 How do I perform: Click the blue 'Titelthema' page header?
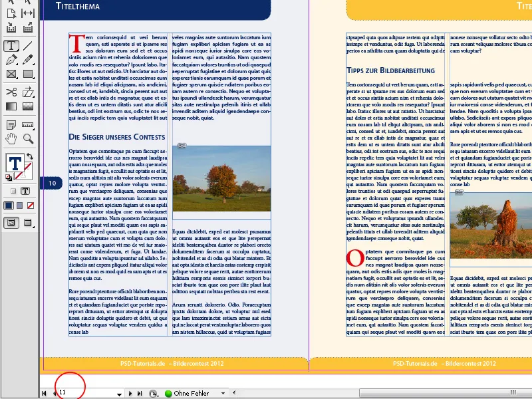(156, 9)
